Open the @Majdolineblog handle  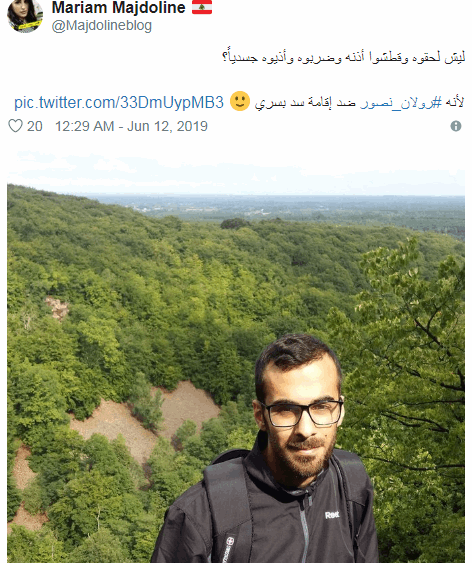[102, 26]
